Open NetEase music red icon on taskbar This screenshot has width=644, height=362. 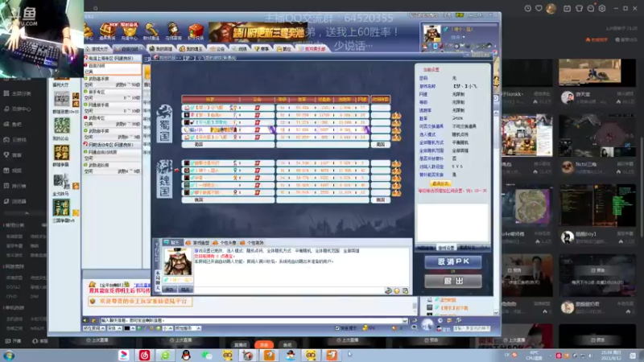tap(144, 355)
